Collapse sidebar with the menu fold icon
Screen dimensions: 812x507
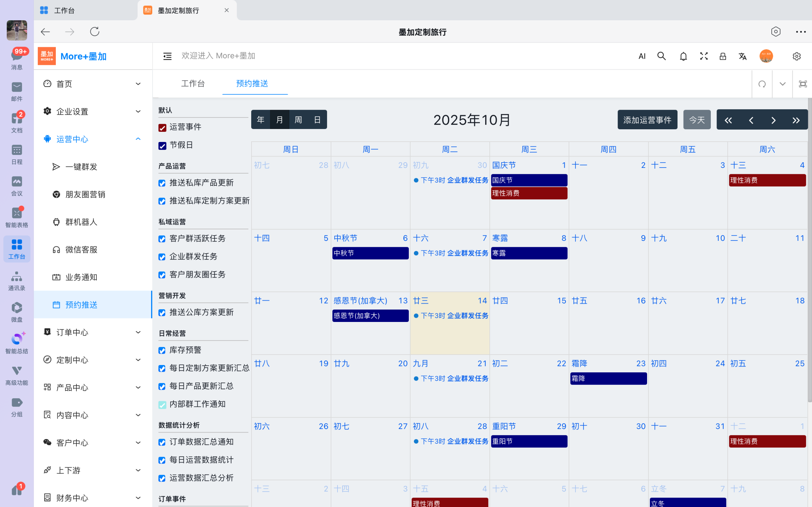[x=167, y=56]
